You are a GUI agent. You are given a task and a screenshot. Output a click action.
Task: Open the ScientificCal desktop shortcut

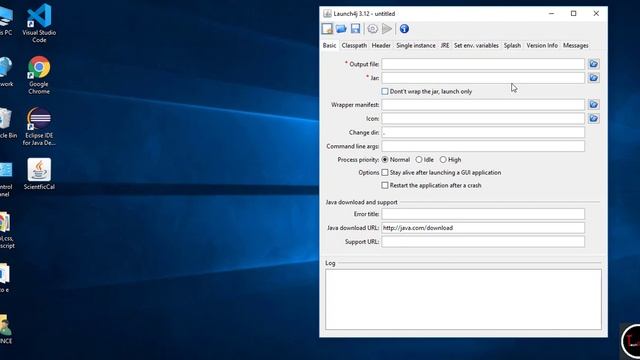pos(39,174)
